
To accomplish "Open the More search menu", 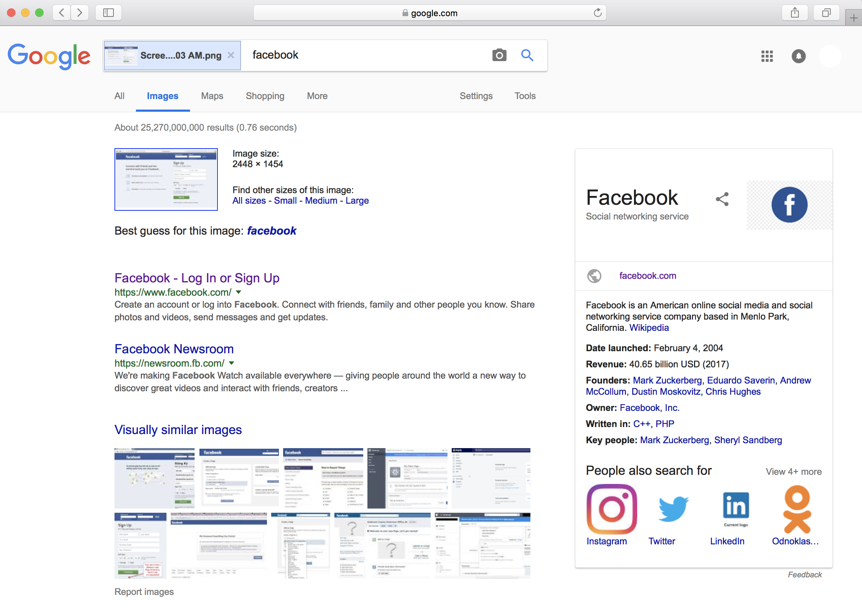I will point(317,96).
